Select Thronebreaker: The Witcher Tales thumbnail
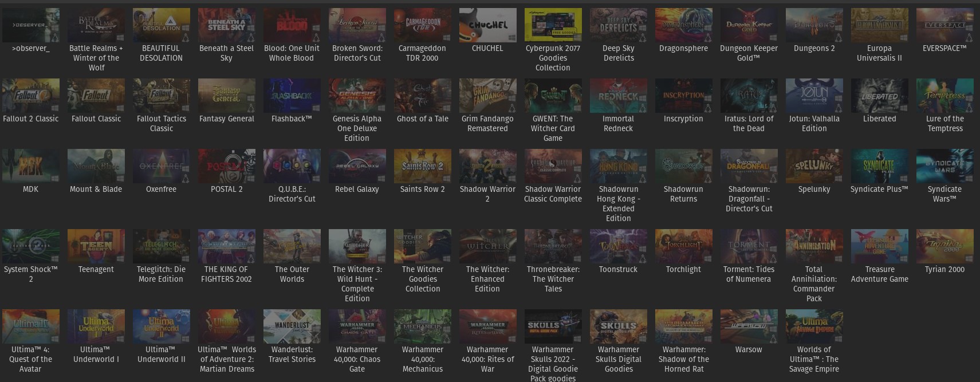 pos(553,246)
